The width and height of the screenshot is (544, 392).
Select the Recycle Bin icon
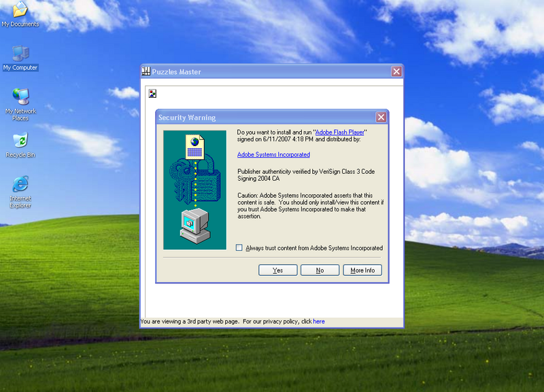coord(20,145)
